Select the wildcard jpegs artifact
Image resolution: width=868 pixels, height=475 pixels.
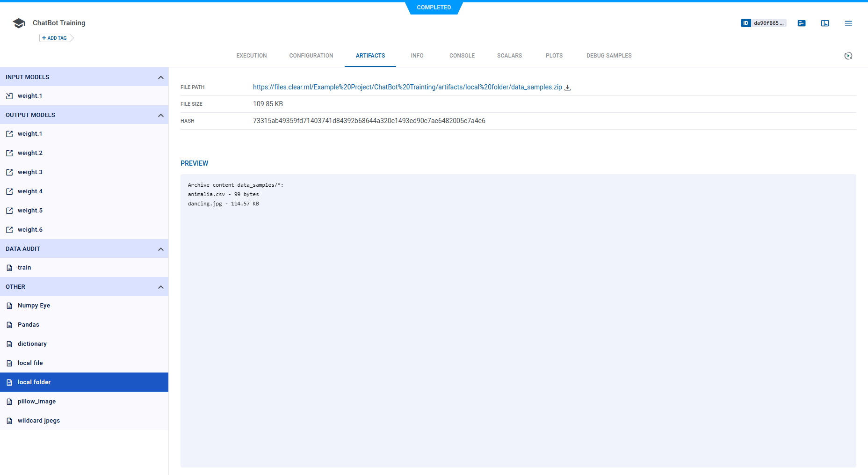pos(39,420)
